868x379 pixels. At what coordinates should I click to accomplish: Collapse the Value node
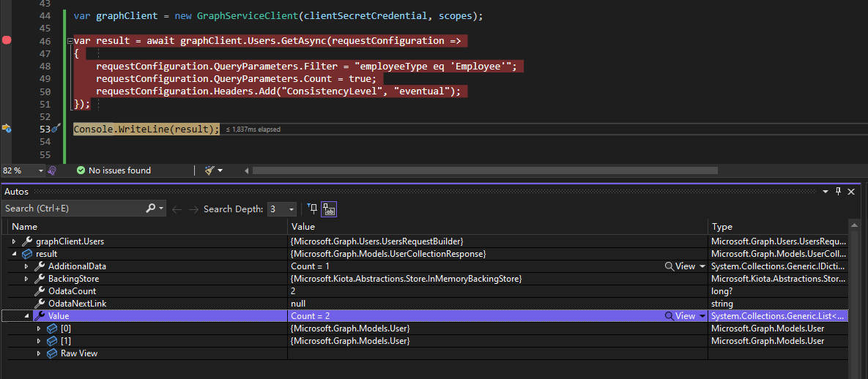pyautogui.click(x=26, y=316)
